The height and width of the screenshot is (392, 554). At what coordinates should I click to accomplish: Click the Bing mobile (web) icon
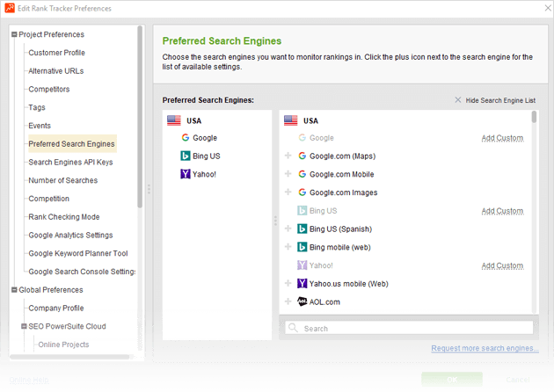[x=302, y=247]
